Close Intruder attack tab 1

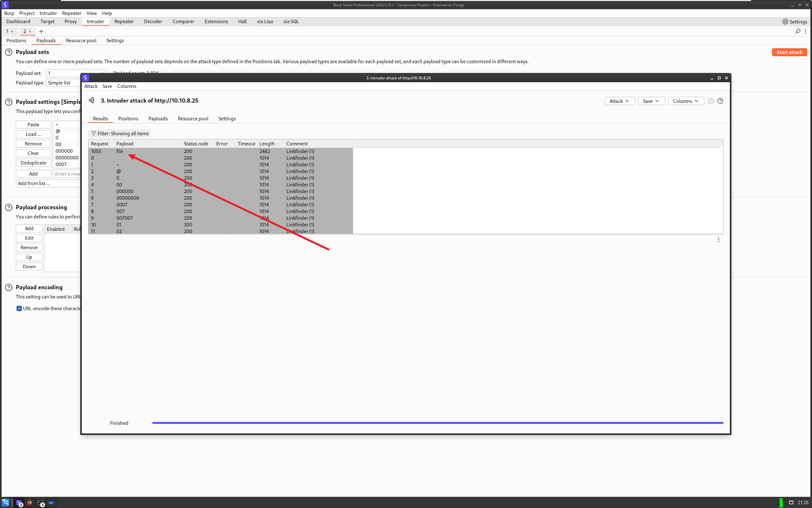(x=12, y=31)
